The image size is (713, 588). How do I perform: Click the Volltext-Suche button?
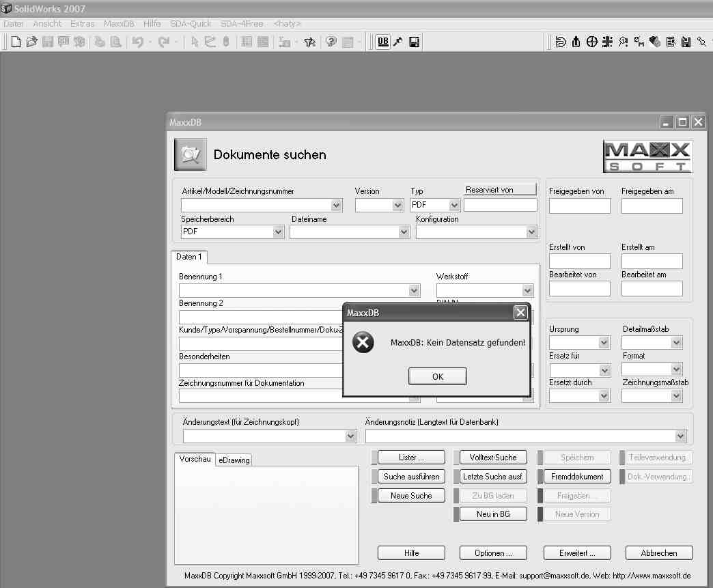[x=493, y=458]
